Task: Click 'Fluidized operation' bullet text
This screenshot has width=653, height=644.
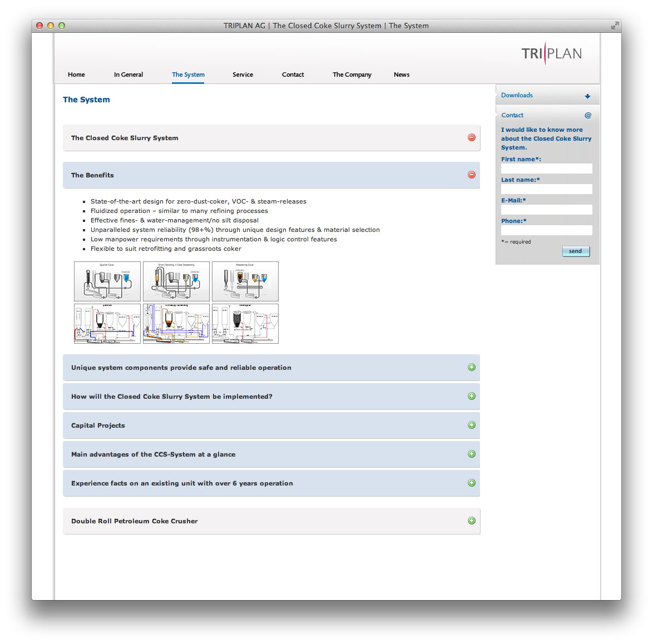Action: [179, 211]
